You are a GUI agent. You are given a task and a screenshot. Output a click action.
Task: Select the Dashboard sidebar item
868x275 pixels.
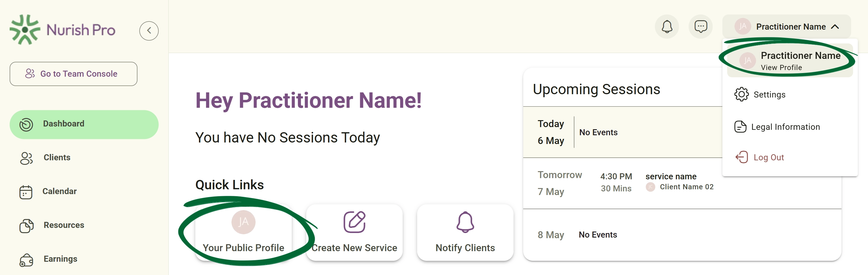84,124
